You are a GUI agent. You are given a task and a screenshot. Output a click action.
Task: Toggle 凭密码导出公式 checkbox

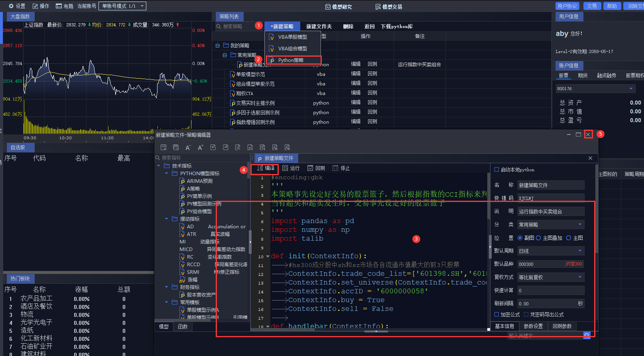[x=526, y=314]
